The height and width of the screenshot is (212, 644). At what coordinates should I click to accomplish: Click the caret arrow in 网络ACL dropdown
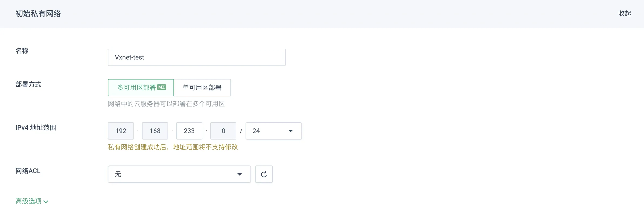point(239,174)
